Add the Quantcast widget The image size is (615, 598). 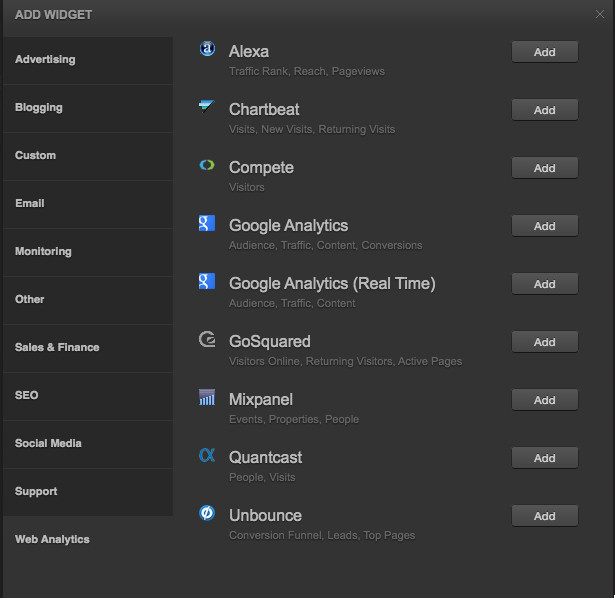pos(544,458)
